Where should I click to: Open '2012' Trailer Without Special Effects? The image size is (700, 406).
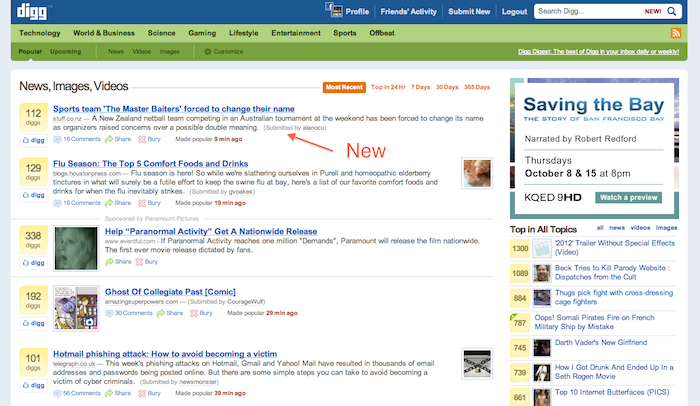(615, 247)
